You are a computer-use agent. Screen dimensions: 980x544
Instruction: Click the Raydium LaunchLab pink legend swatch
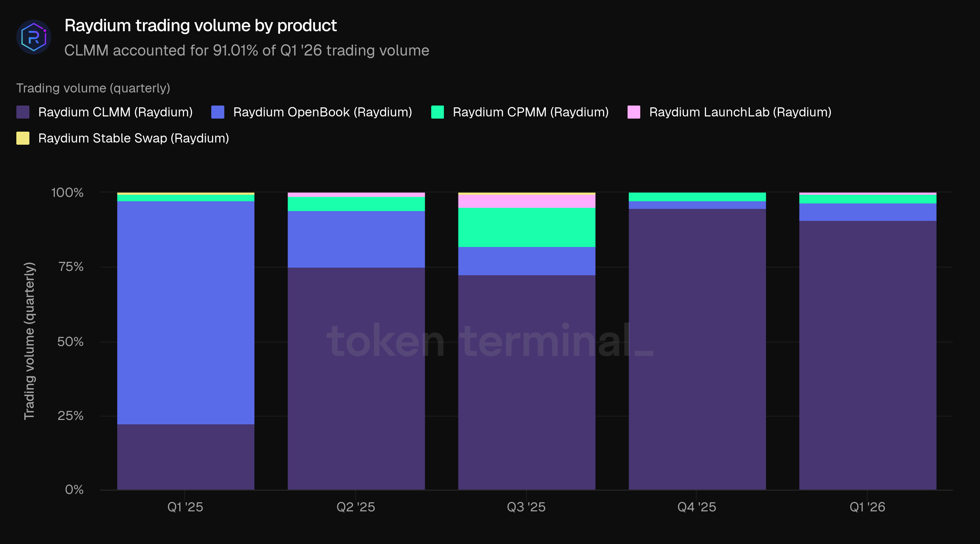pos(633,112)
